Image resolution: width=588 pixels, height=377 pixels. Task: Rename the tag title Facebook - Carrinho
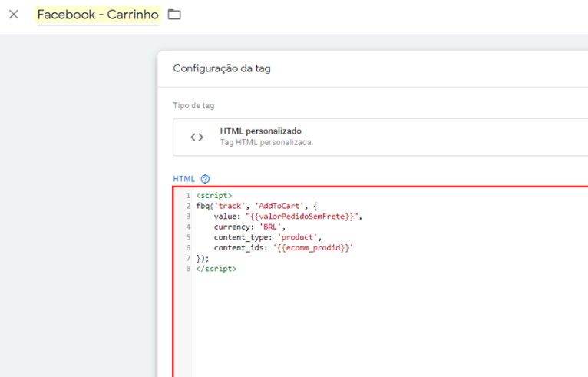(98, 15)
